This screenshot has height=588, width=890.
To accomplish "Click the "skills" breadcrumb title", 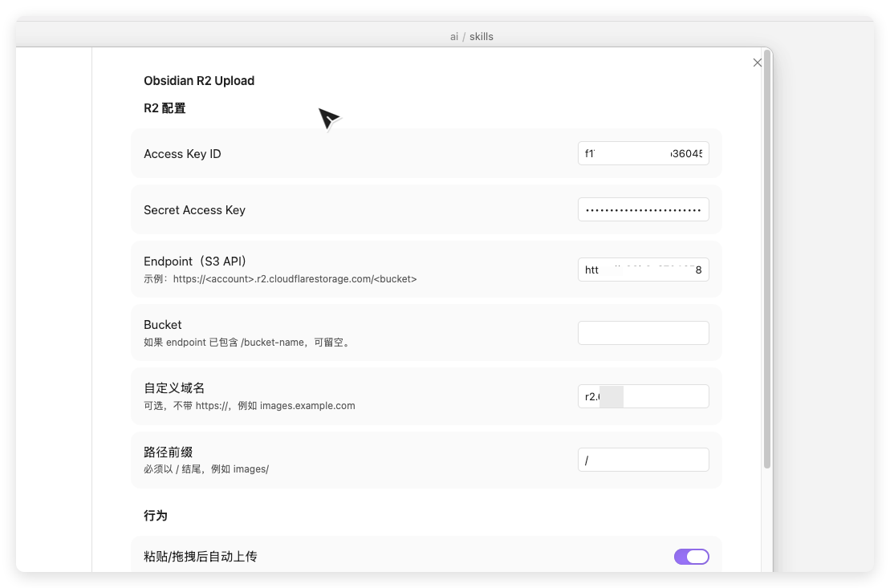I will coord(482,37).
